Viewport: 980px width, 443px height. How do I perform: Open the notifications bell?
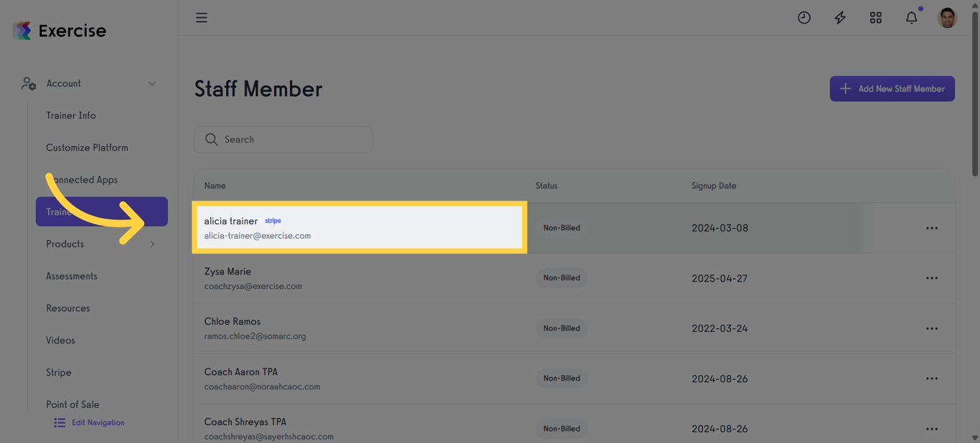coord(911,18)
